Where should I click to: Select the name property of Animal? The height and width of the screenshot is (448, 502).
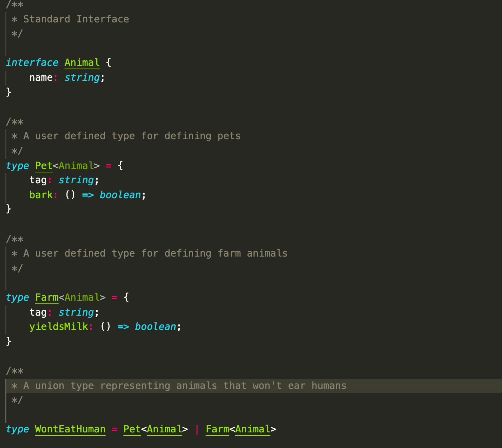click(41, 77)
